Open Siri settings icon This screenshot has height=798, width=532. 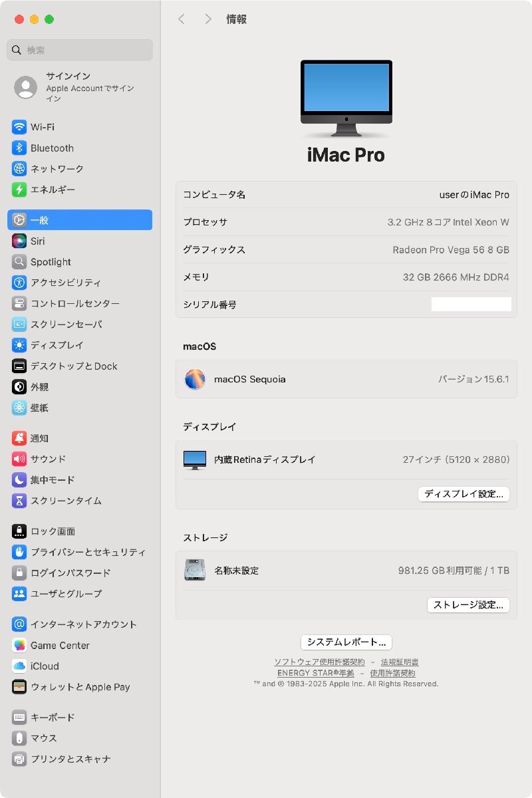coord(19,241)
